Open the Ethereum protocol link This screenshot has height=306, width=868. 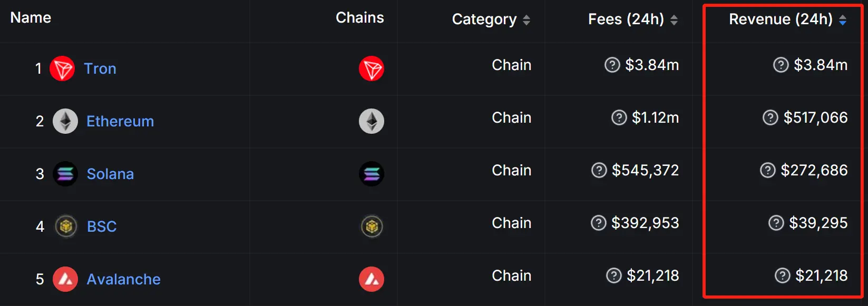click(120, 121)
